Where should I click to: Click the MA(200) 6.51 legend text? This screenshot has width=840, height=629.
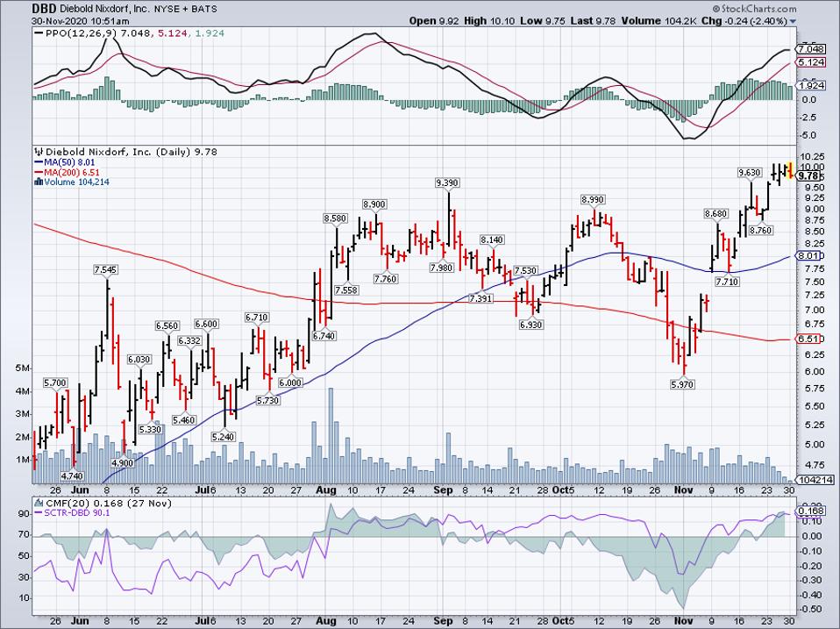[x=72, y=173]
